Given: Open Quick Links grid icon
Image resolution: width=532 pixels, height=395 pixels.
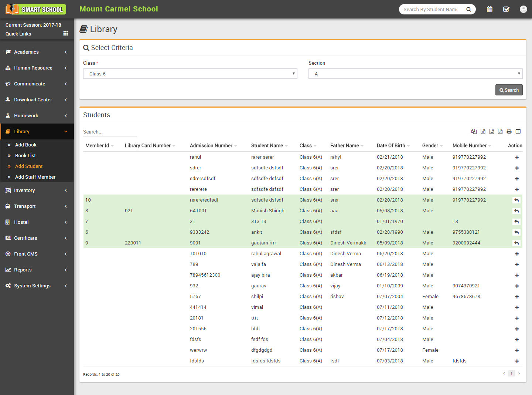Looking at the screenshot, I should pyautogui.click(x=66, y=34).
